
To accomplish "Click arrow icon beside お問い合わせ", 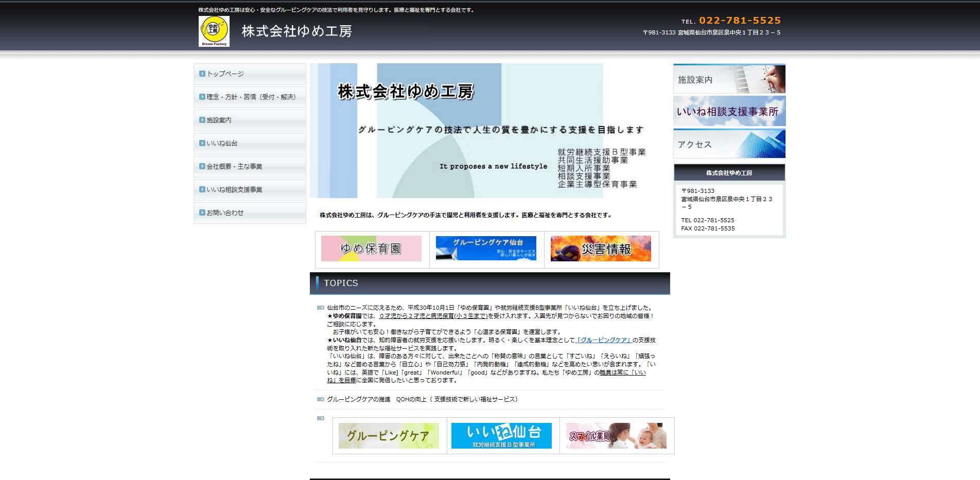I will tap(202, 212).
